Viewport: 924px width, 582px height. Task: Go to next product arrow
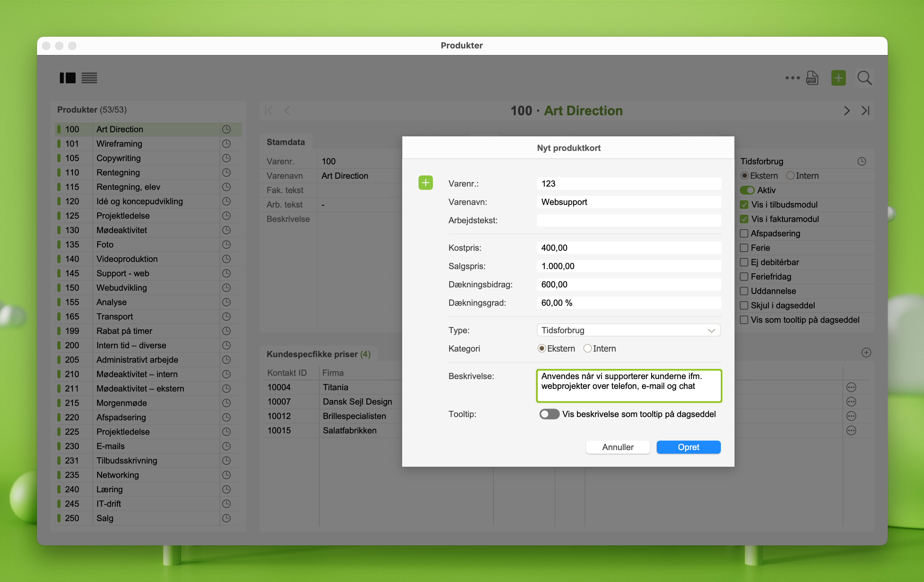[846, 111]
